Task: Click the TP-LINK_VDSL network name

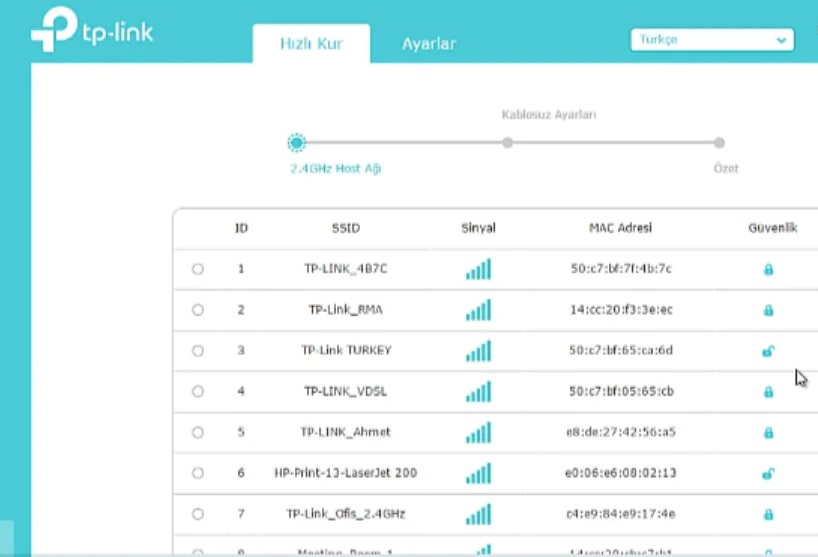Action: tap(345, 391)
